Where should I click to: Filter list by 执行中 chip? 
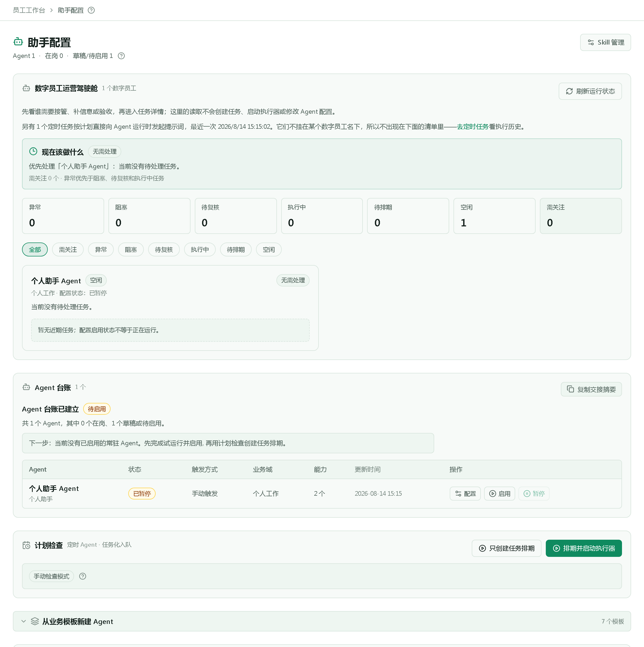pos(200,250)
